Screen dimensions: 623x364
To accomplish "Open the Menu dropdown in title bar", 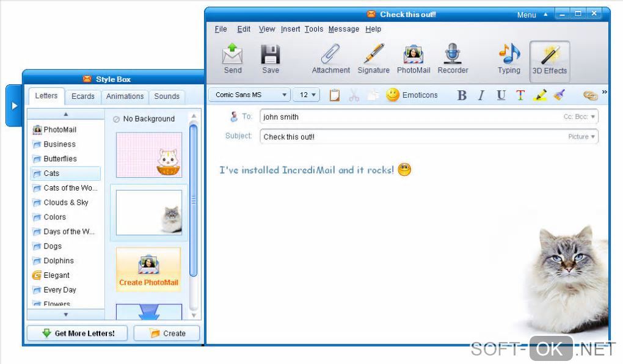I will point(532,15).
